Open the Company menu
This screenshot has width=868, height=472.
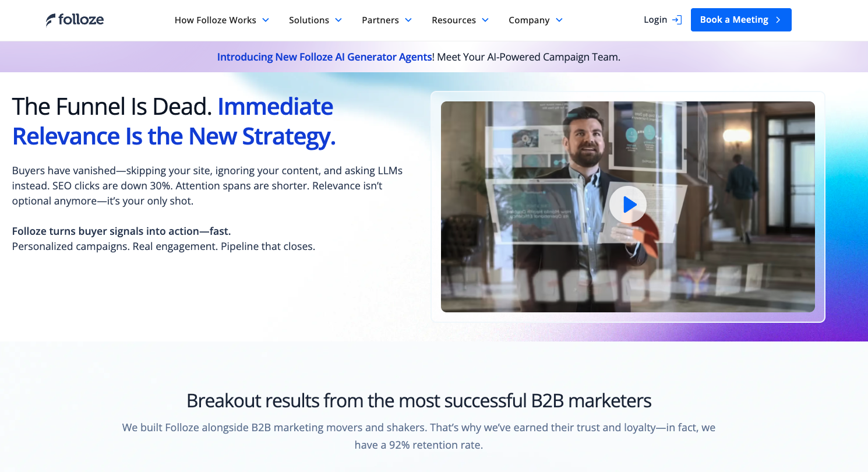pyautogui.click(x=535, y=20)
